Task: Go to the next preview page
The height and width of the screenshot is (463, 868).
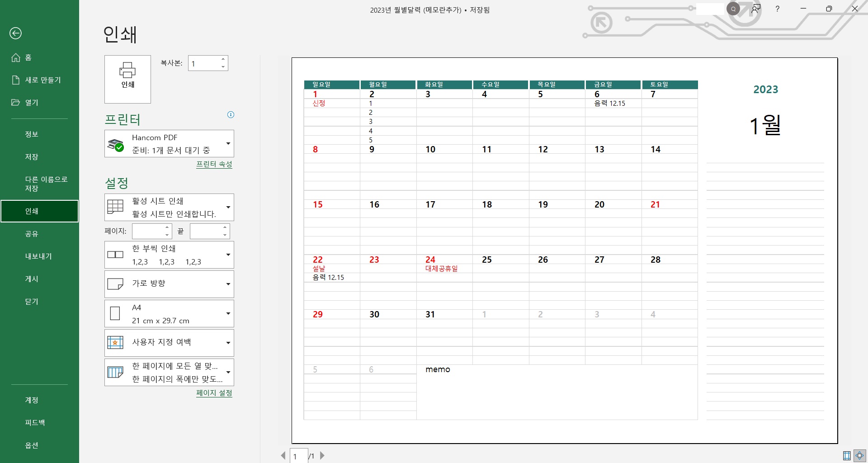Action: [x=322, y=456]
